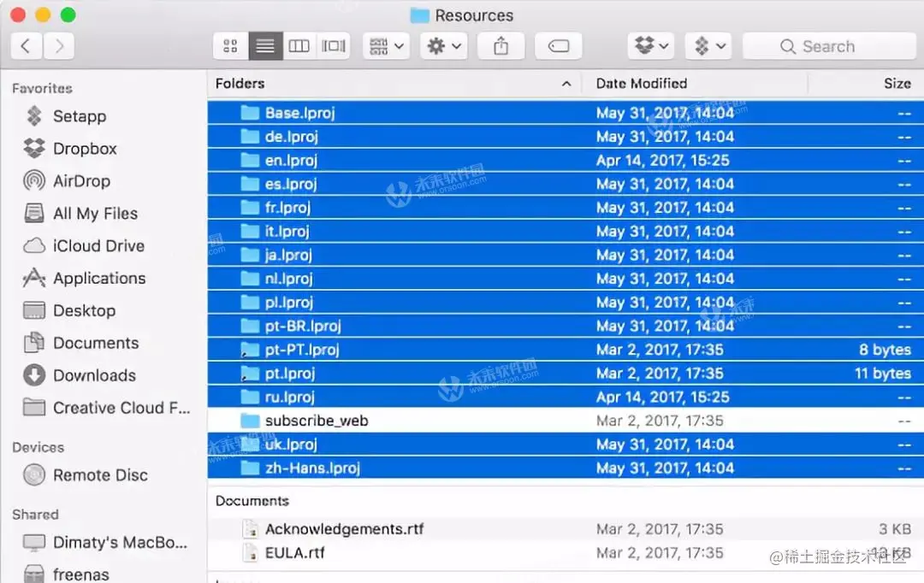Select the pt.lproj alias

(x=566, y=374)
